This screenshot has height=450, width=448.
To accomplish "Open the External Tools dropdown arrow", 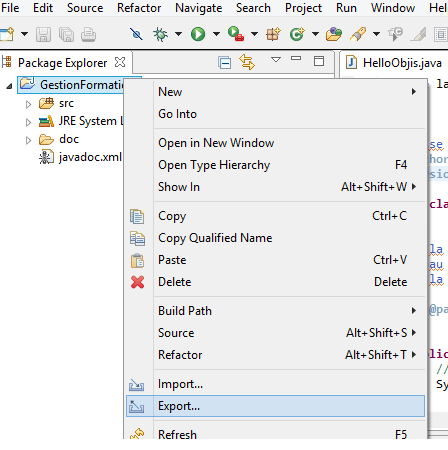I will point(254,34).
